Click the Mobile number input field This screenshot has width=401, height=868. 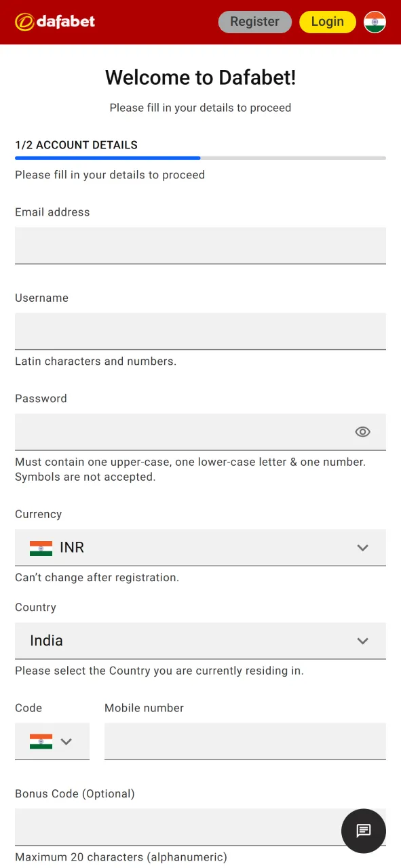click(245, 741)
